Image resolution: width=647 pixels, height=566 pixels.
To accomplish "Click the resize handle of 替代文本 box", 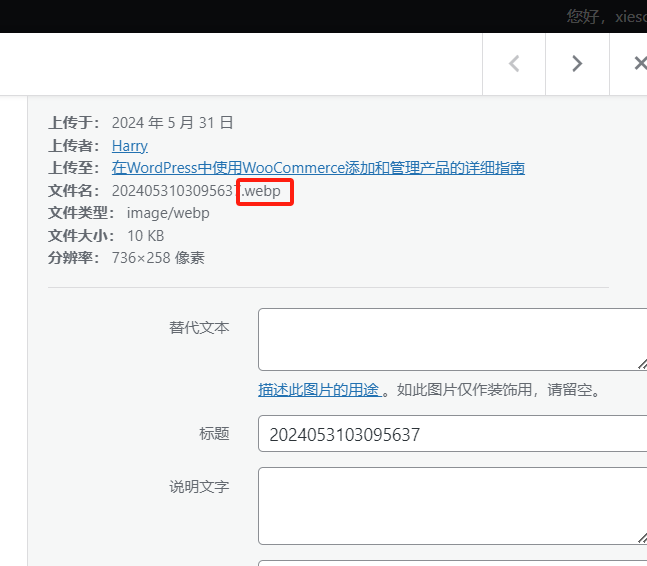I will [642, 364].
